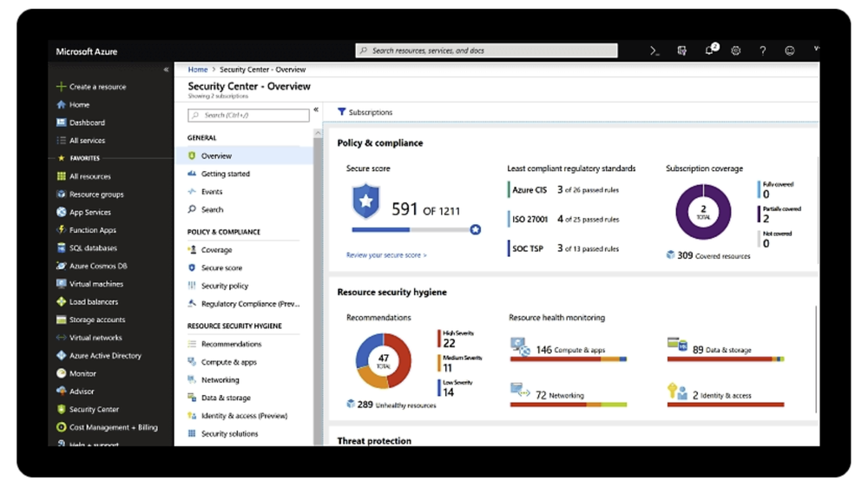Screen dimensions: 868x501
Task: Open the Help question mark icon
Action: point(762,50)
